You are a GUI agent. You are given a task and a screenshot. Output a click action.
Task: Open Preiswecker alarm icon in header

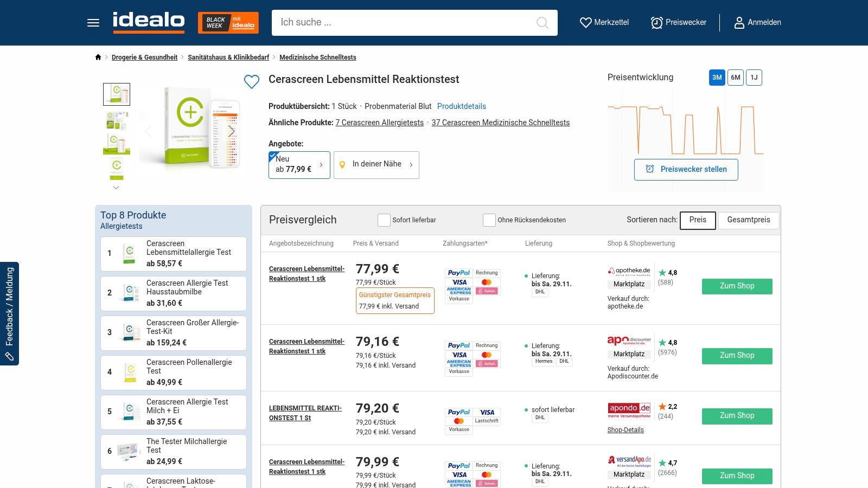pos(656,23)
